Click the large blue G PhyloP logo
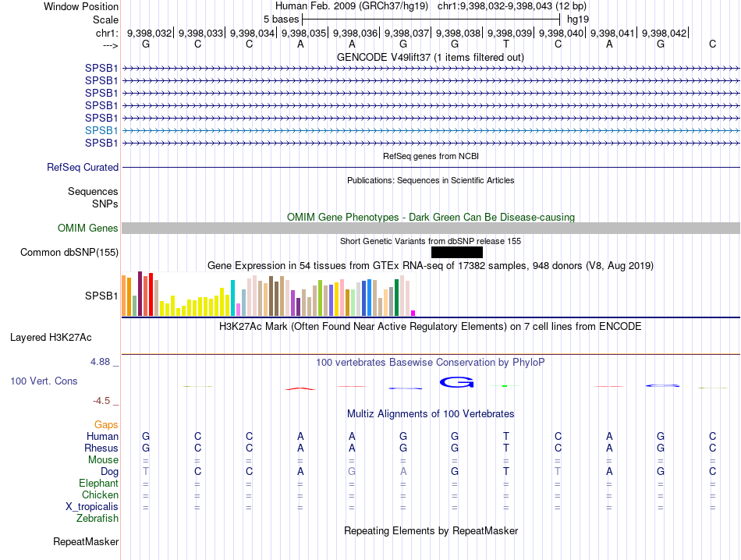The width and height of the screenshot is (741, 560). [x=456, y=382]
